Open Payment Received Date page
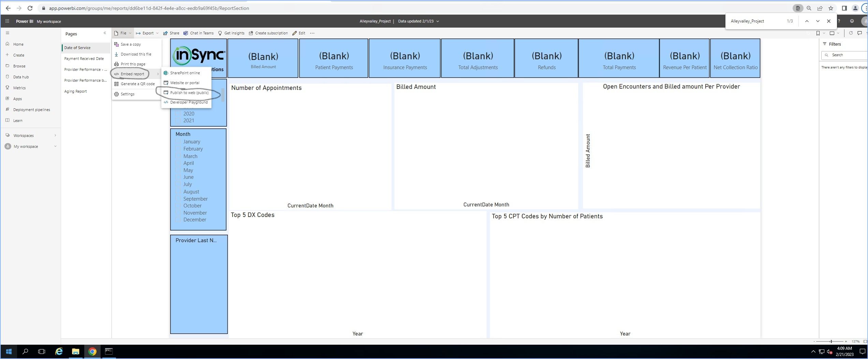The width and height of the screenshot is (868, 359). 84,59
